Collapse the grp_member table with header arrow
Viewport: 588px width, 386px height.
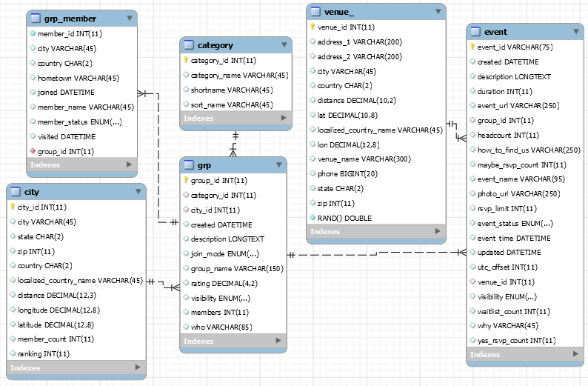click(x=130, y=18)
